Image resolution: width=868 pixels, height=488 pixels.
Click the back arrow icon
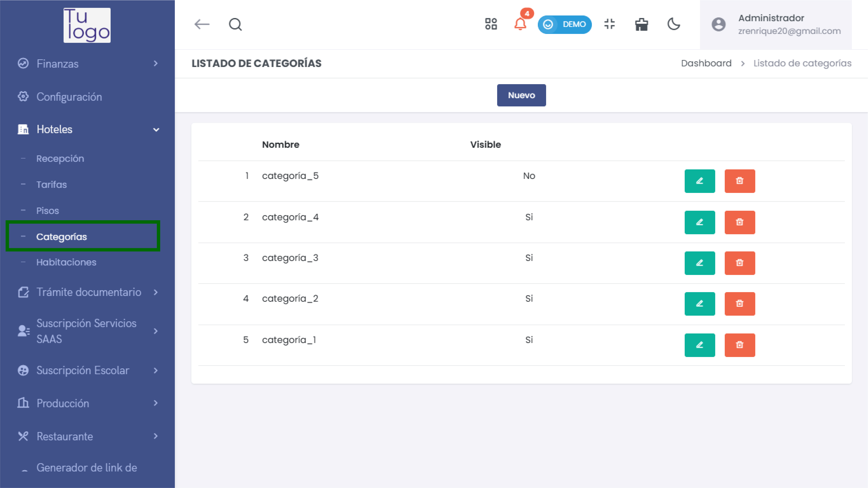pos(202,24)
